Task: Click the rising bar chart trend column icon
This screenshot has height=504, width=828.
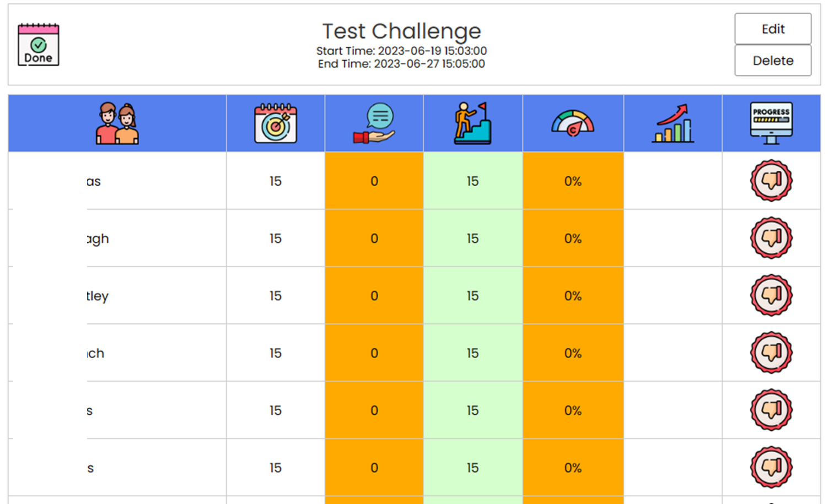Action: click(x=672, y=122)
